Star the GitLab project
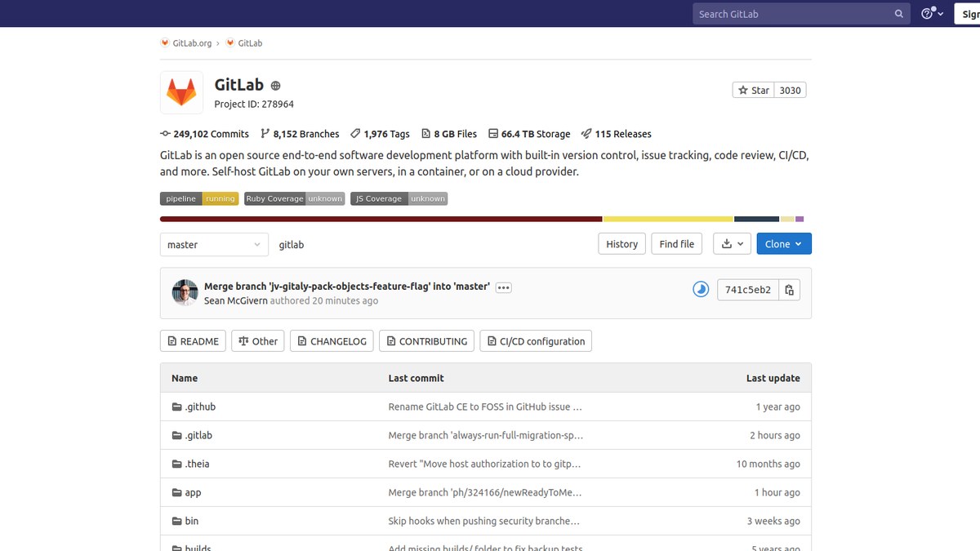Screen dimensions: 980x551 coord(753,91)
